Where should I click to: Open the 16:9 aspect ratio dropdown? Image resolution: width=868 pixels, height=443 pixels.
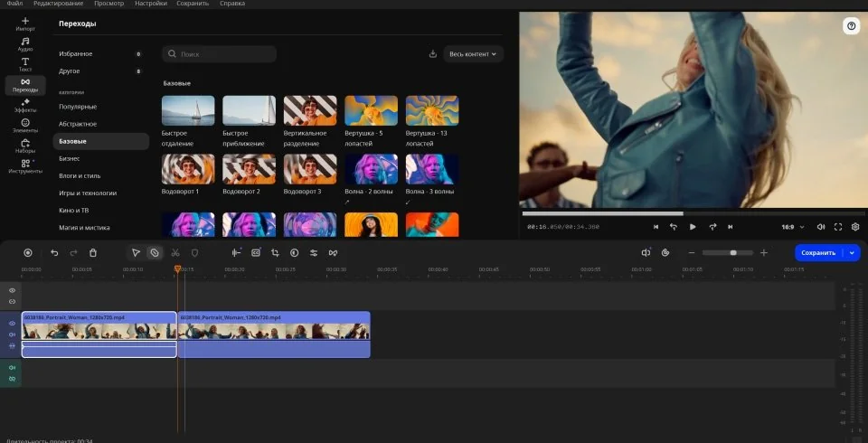pyautogui.click(x=794, y=227)
